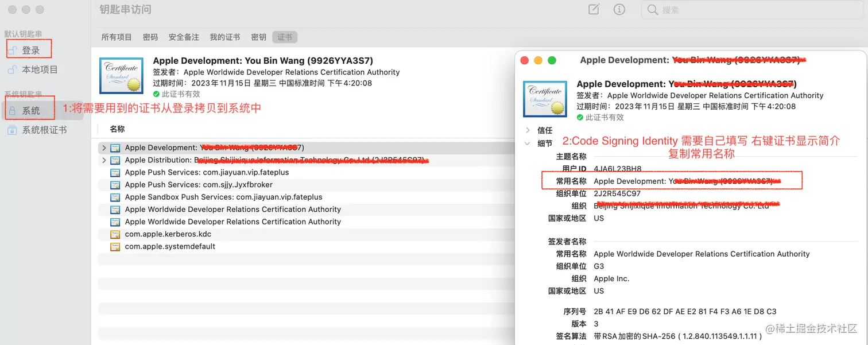Select Apple Push Services: com.jiayuan.vip.fateplus
The image size is (868, 345).
tap(207, 172)
